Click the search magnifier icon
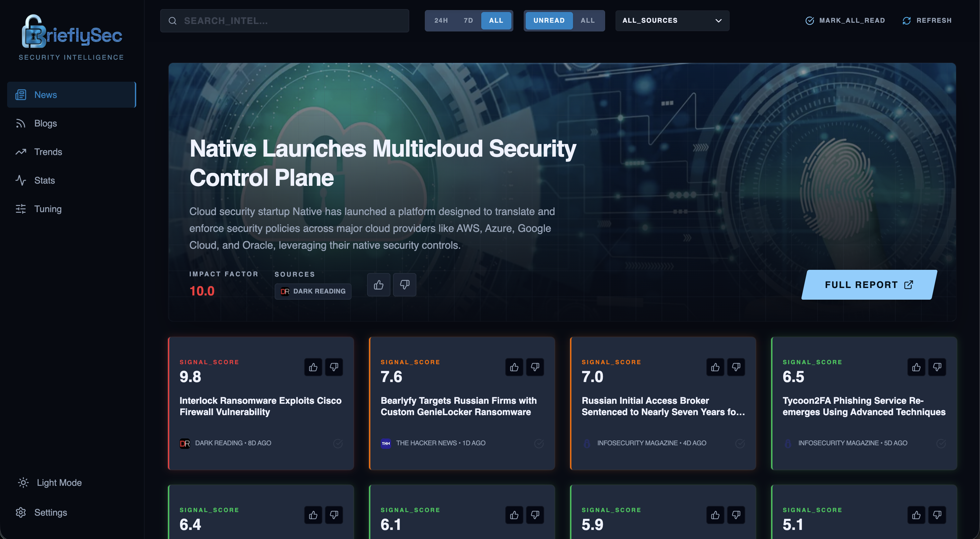The image size is (980, 539). pyautogui.click(x=173, y=20)
